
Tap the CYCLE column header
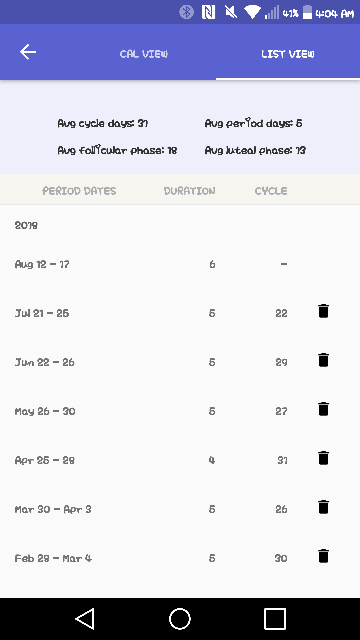(271, 191)
